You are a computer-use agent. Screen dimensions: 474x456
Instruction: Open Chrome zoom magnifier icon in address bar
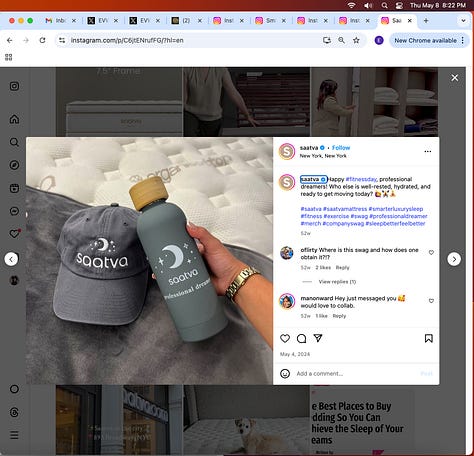pyautogui.click(x=341, y=40)
